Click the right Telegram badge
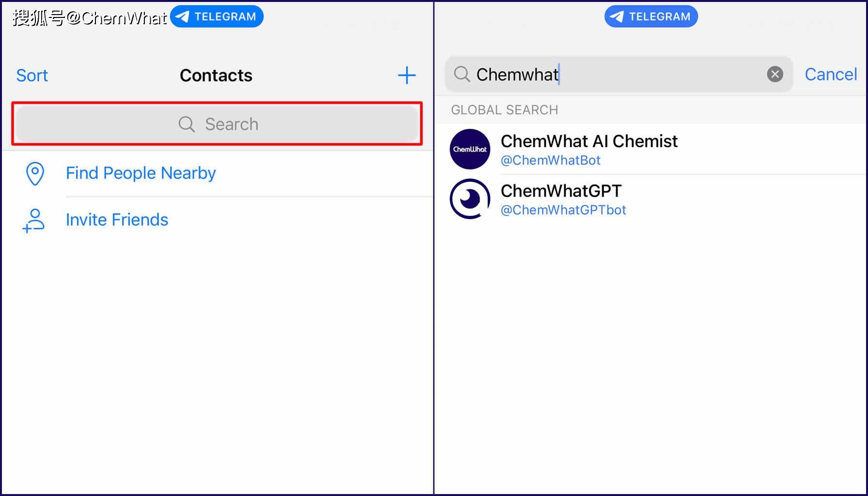Screen dimensions: 868x496 [651, 16]
